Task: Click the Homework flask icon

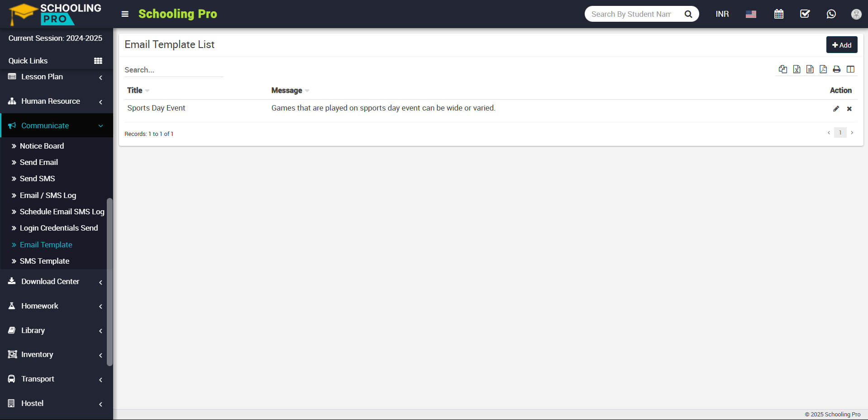Action: (x=12, y=306)
